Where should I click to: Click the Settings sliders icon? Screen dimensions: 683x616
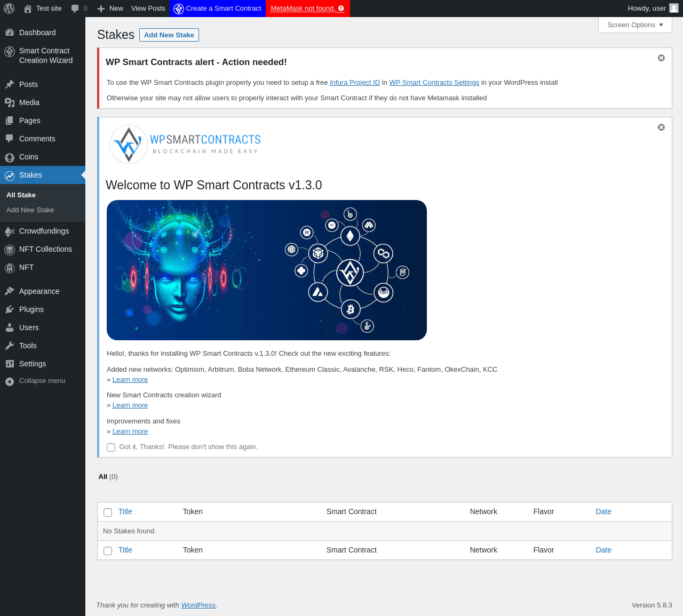[10, 364]
